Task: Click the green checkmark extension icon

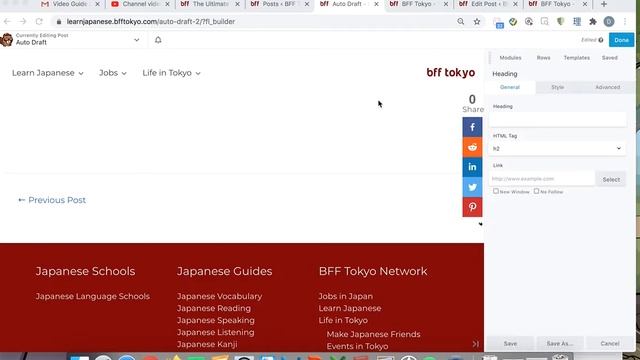Action: 513,22
